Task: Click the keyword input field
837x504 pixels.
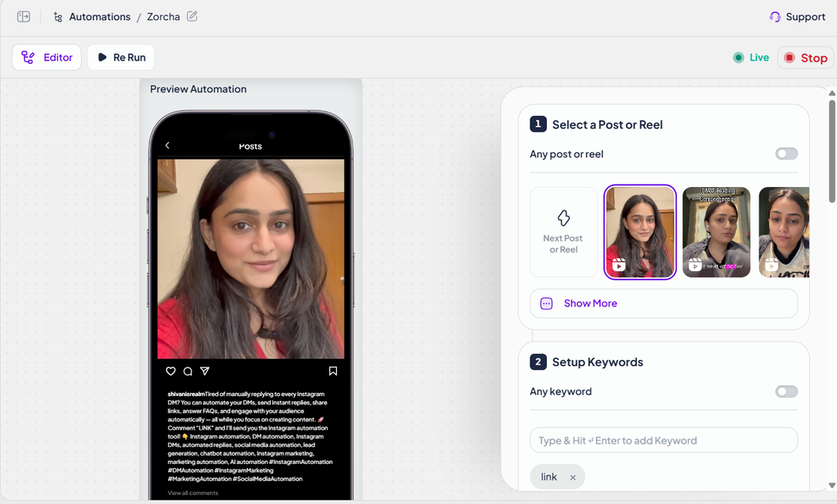Action: 664,440
